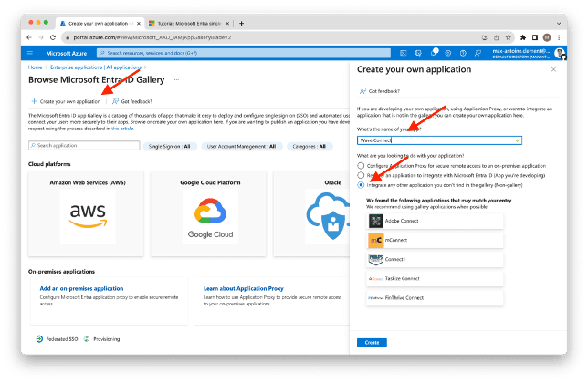Open the Categories : All filter

310,147
